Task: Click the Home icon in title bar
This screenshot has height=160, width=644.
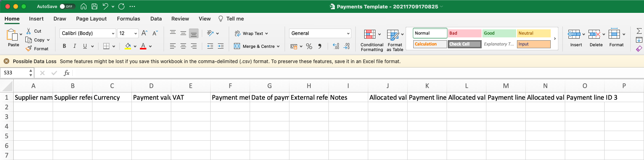Action: tap(84, 6)
